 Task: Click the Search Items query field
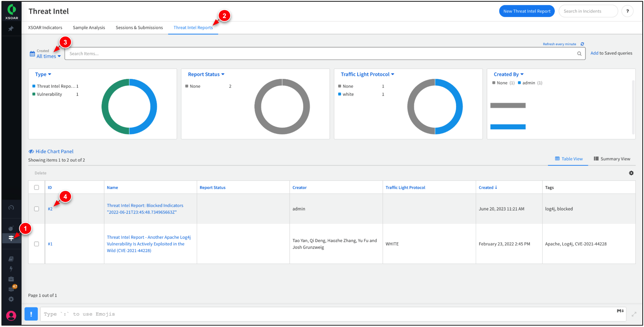coord(325,54)
